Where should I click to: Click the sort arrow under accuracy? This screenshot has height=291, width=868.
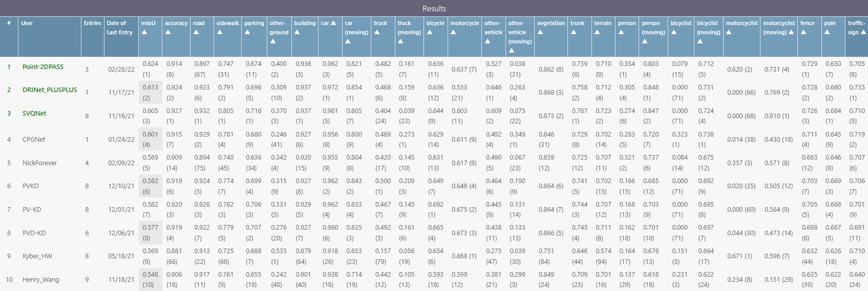[x=168, y=32]
